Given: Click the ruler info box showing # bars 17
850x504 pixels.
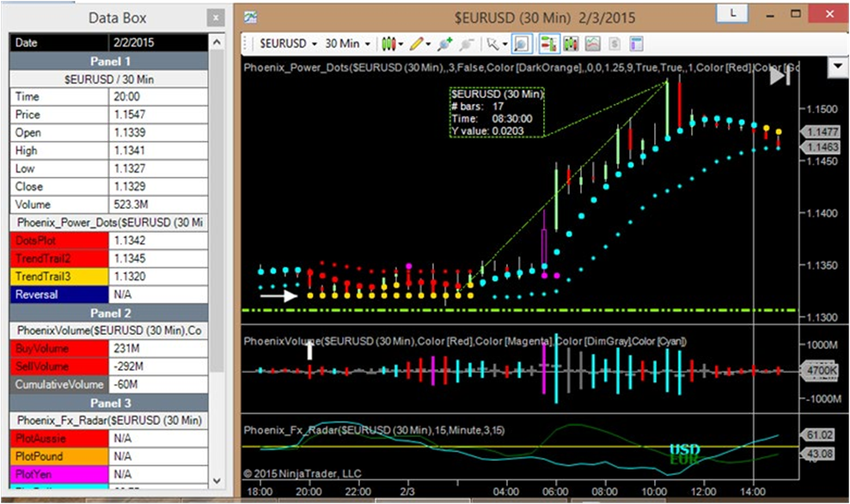Looking at the screenshot, I should 497,112.
